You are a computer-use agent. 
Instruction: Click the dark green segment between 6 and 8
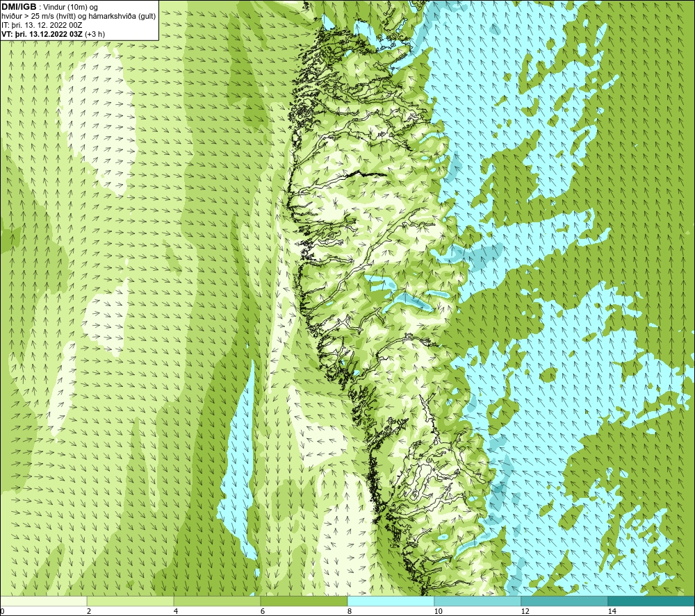tap(304, 601)
